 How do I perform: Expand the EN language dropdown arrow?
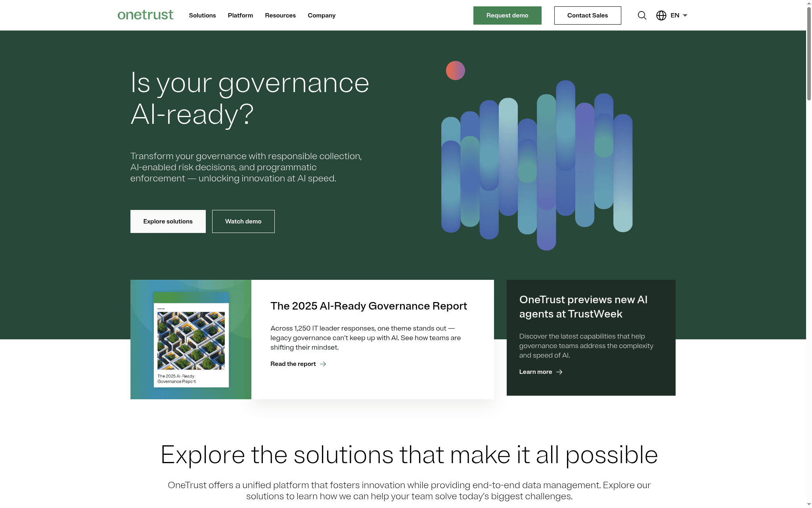pyautogui.click(x=685, y=15)
